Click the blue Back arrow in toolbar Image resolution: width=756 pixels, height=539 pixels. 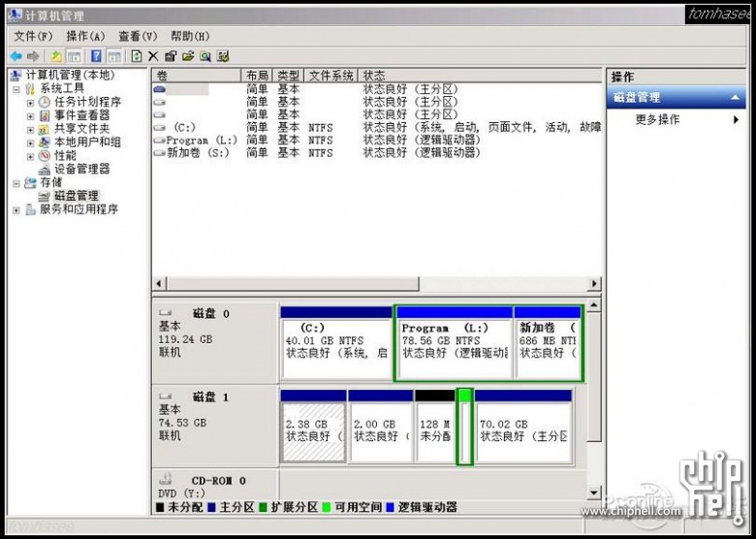pyautogui.click(x=16, y=57)
